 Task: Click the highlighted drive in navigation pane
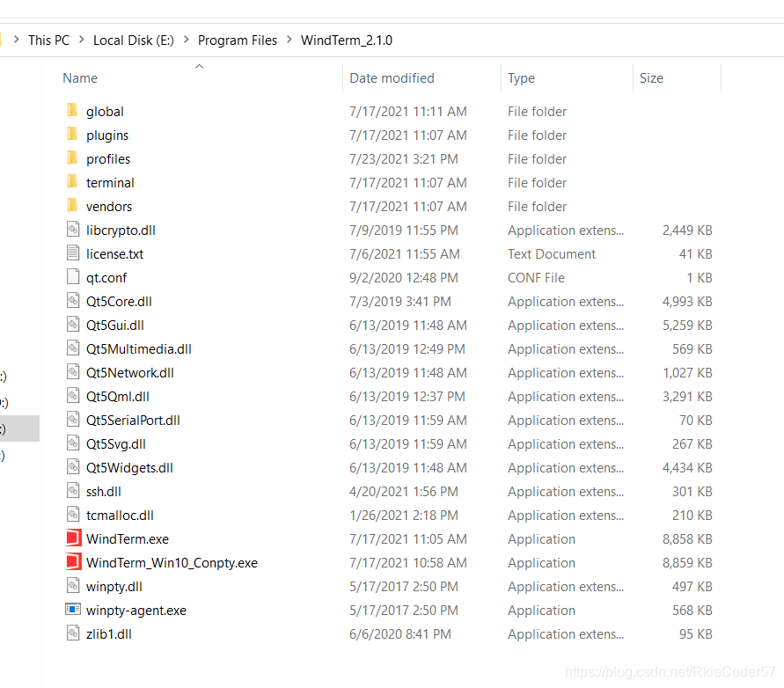(x=19, y=428)
